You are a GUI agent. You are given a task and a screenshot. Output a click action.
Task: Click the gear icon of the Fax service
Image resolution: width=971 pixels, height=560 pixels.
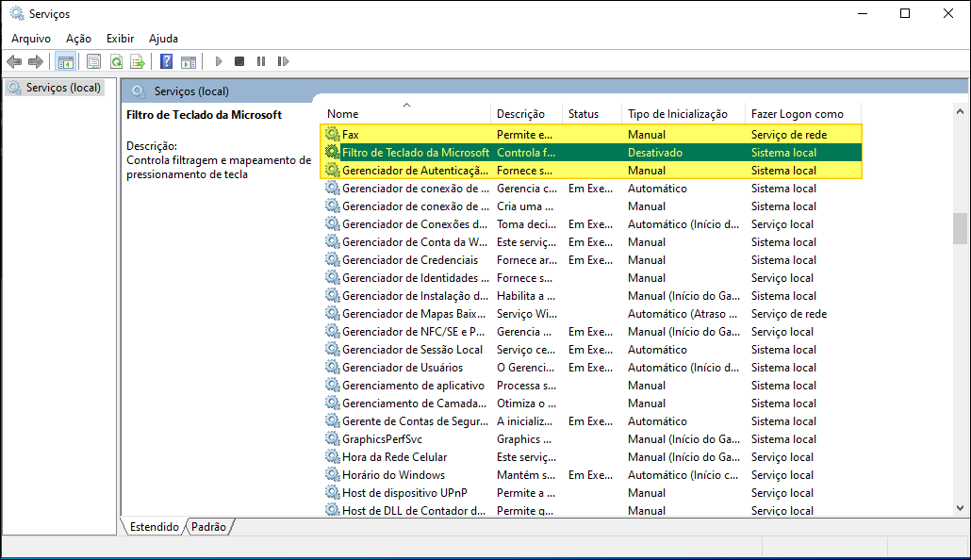coord(333,134)
